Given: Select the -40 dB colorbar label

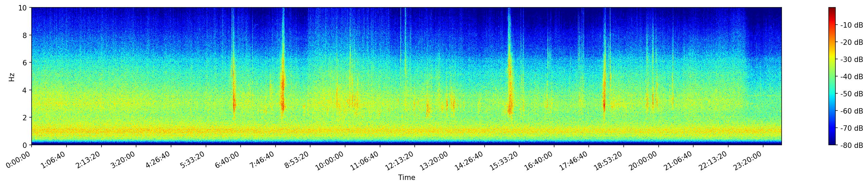Looking at the screenshot, I should [x=852, y=77].
